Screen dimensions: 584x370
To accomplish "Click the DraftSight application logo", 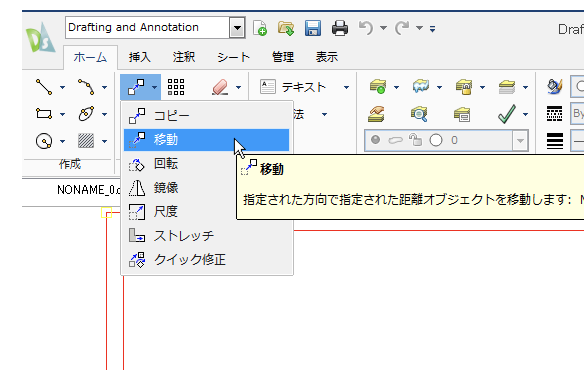I will pyautogui.click(x=41, y=38).
